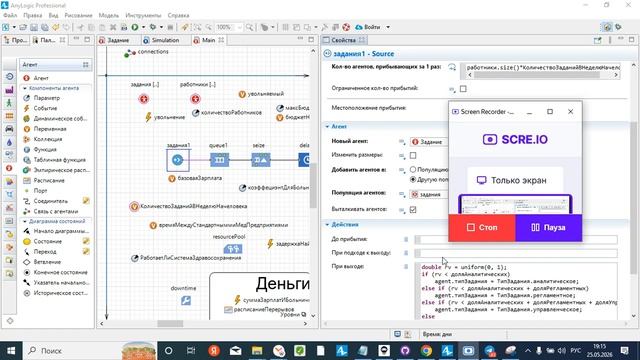This screenshot has width=640, height=360.
Task: Open the zoom 100% dropdown
Action: pos(239,27)
